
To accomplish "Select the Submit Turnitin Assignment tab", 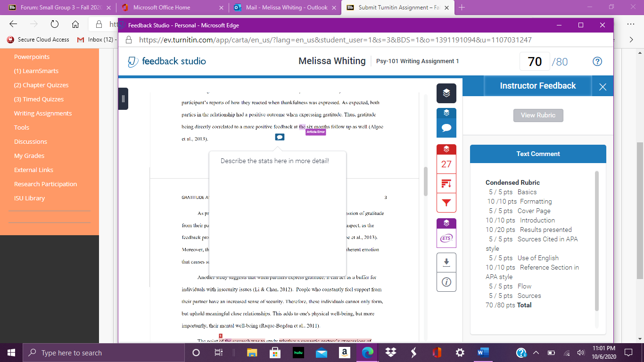I will (x=398, y=8).
